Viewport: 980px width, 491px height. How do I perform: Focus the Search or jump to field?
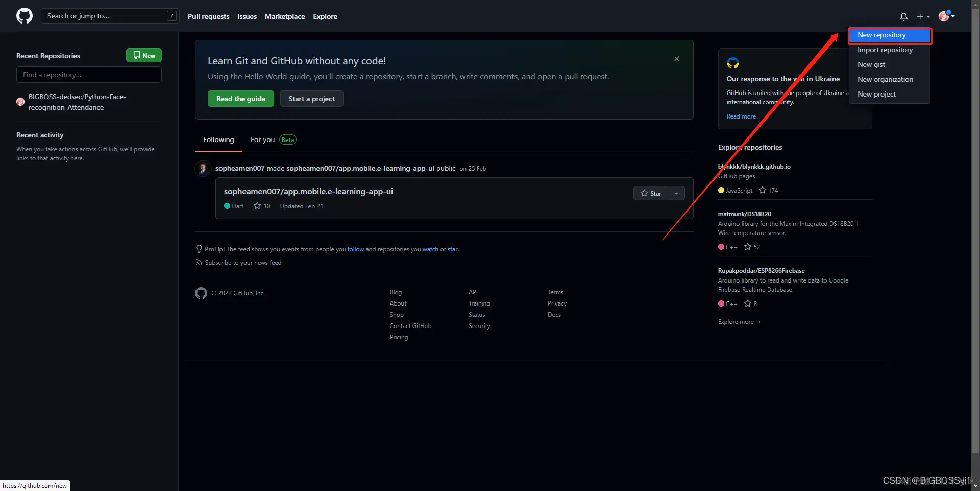pos(110,16)
